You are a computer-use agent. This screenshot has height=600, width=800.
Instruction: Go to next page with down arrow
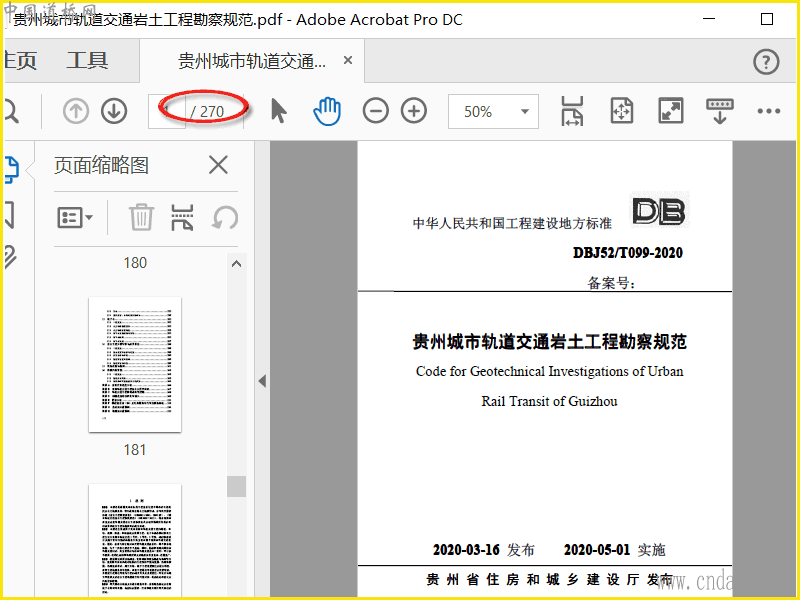tap(114, 111)
